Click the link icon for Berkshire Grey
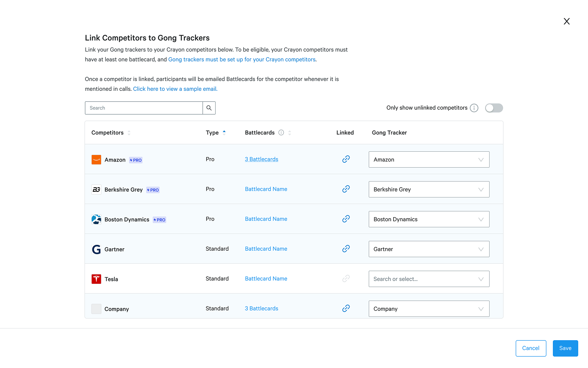The image size is (588, 368). 346,189
